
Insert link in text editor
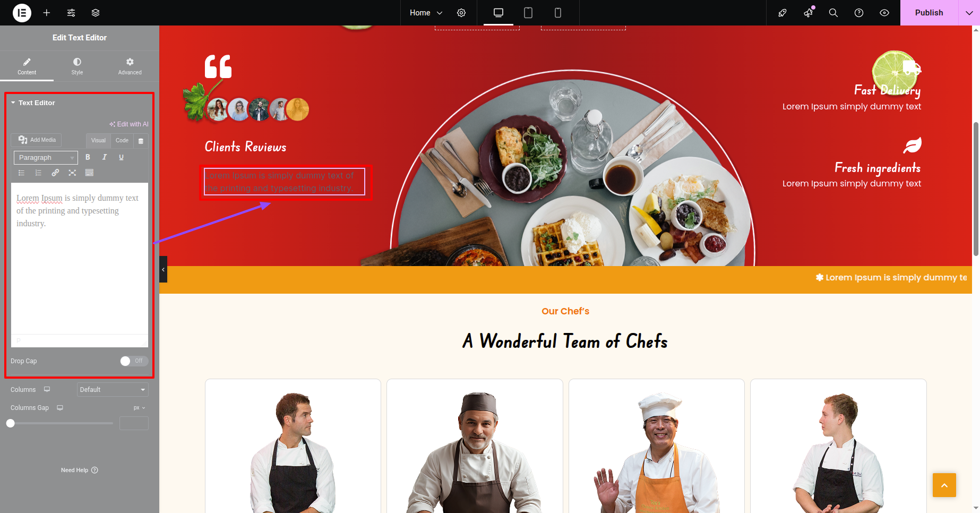coord(55,173)
